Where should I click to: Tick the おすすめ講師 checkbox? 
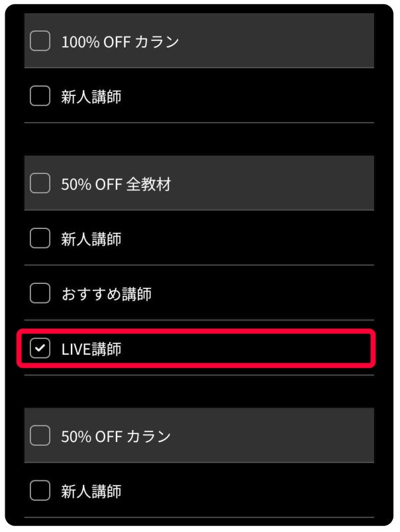[40, 293]
